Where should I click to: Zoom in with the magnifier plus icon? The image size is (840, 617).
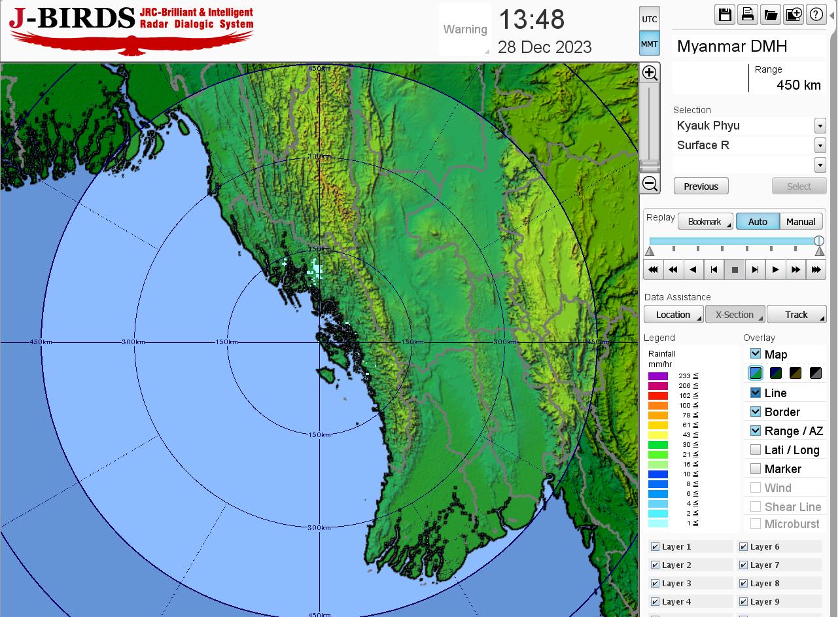tap(650, 73)
